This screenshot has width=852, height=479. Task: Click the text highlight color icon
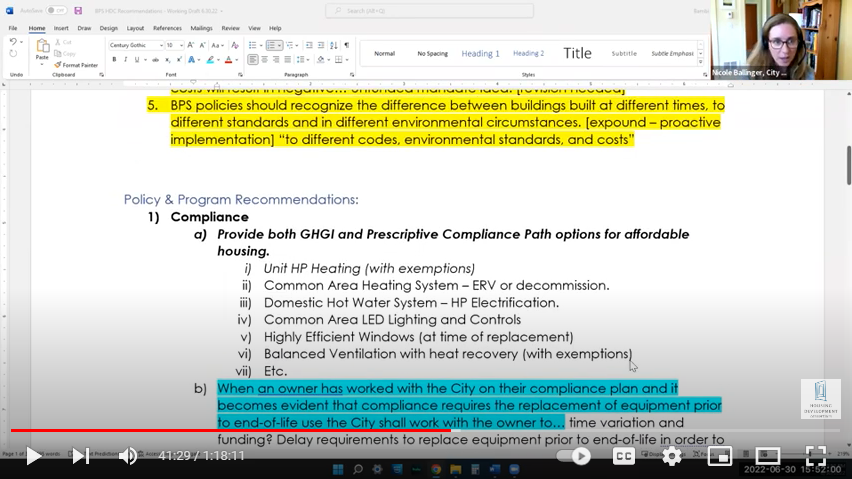pyautogui.click(x=210, y=60)
